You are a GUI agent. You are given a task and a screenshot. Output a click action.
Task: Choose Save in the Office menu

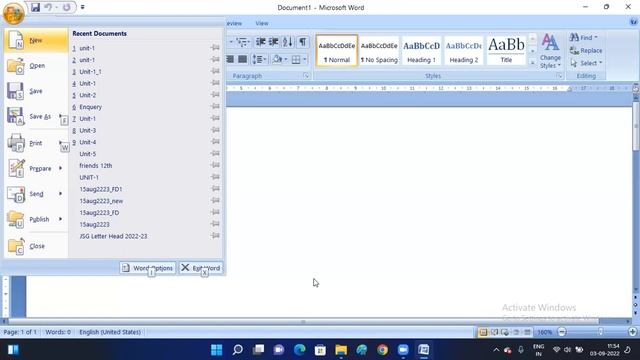36,91
